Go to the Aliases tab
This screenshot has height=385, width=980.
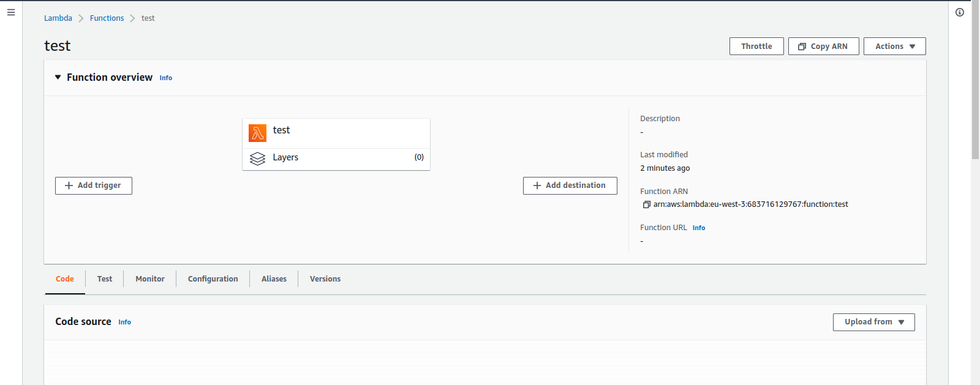point(274,279)
